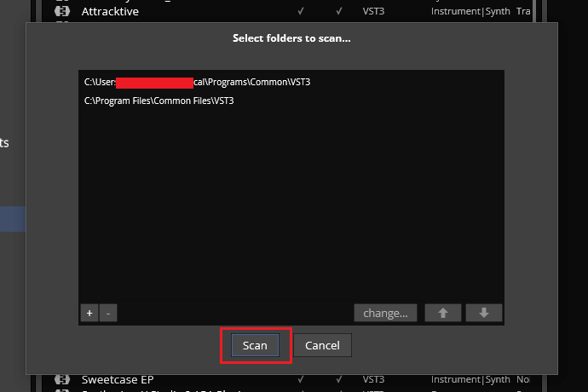Toggle second checkmark in Sweetcase EP row
Image resolution: width=588 pixels, height=392 pixels.
[x=339, y=379]
